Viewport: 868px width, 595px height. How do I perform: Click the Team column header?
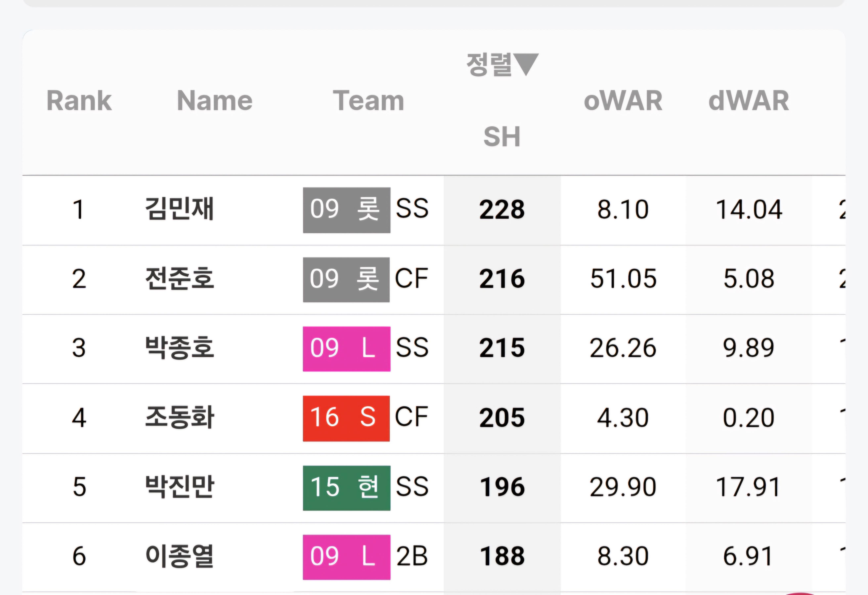click(368, 101)
